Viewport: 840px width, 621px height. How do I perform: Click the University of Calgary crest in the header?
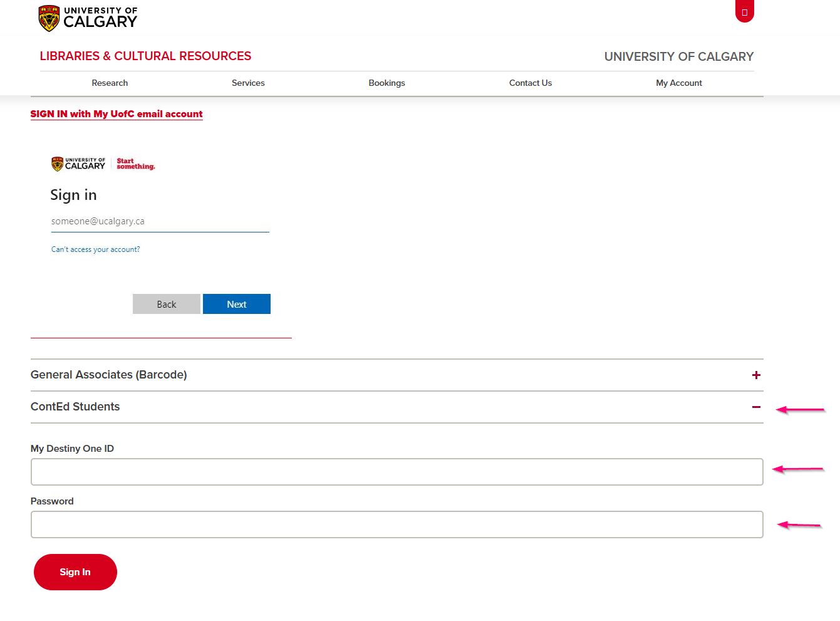click(x=49, y=17)
